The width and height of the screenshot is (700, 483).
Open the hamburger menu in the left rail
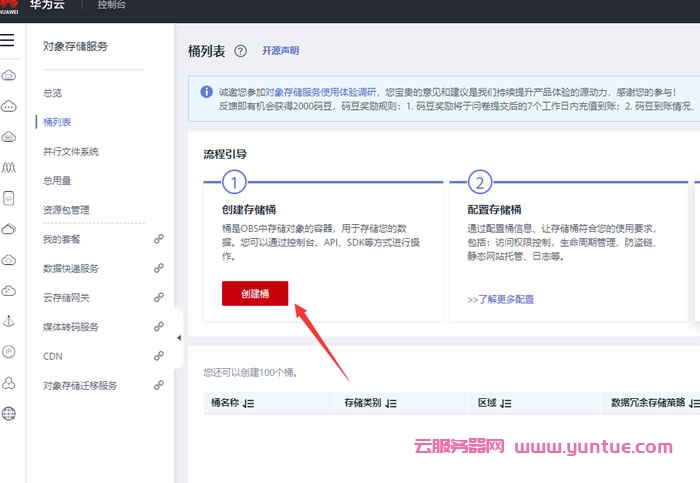(8, 40)
